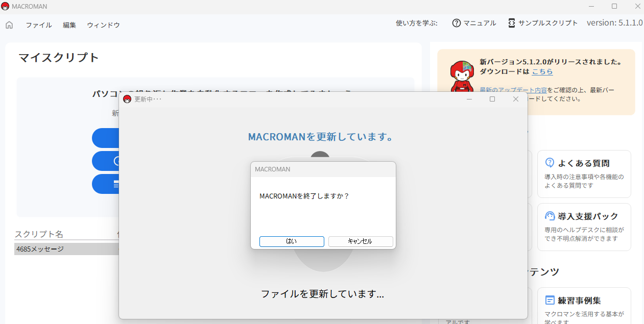Follow the こちら download link
The image size is (644, 324).
pos(542,71)
